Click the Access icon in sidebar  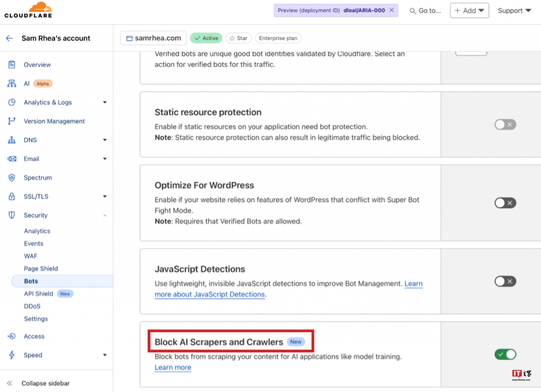tap(12, 336)
